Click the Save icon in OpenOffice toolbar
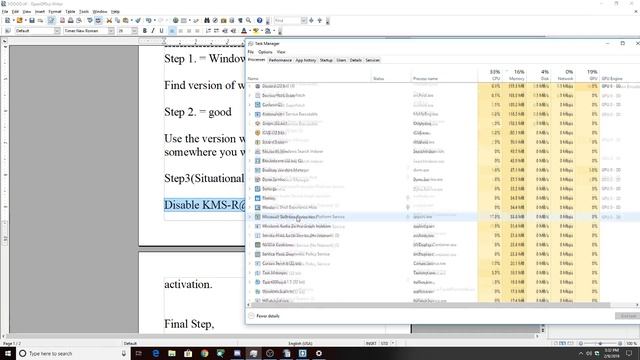 point(31,20)
